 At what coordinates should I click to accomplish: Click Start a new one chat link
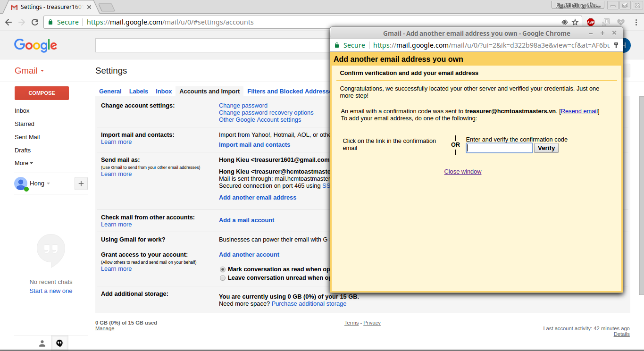tap(51, 291)
